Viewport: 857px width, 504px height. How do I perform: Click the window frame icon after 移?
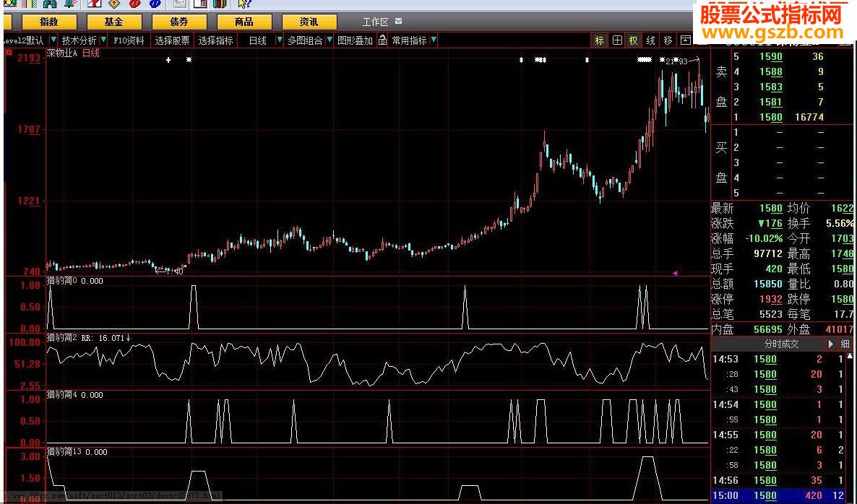[x=685, y=40]
